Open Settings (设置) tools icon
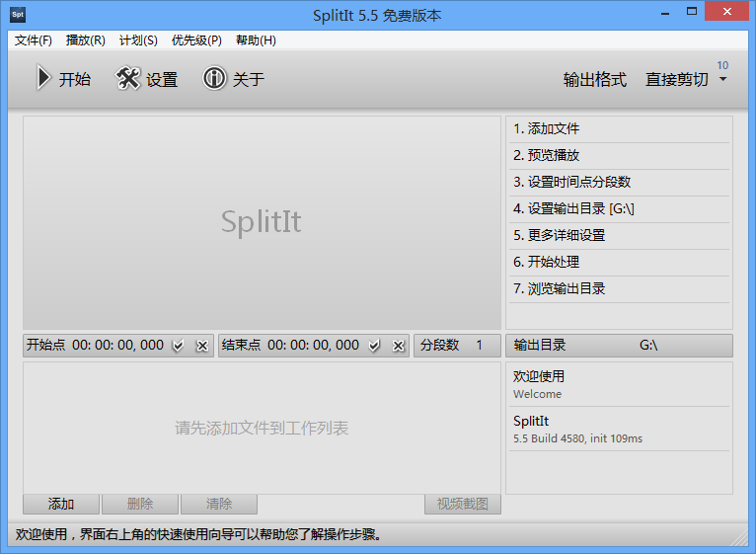Screen dimensions: 756x554 [128, 79]
